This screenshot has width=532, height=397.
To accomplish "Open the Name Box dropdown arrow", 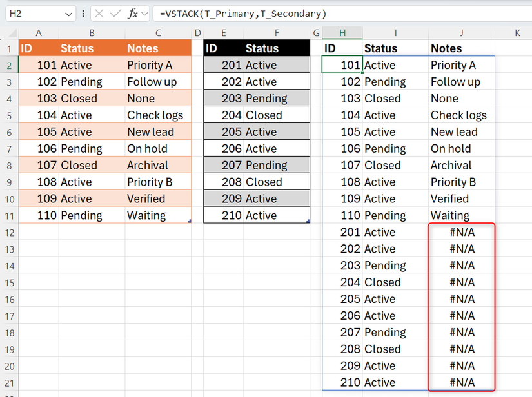I will 68,14.
